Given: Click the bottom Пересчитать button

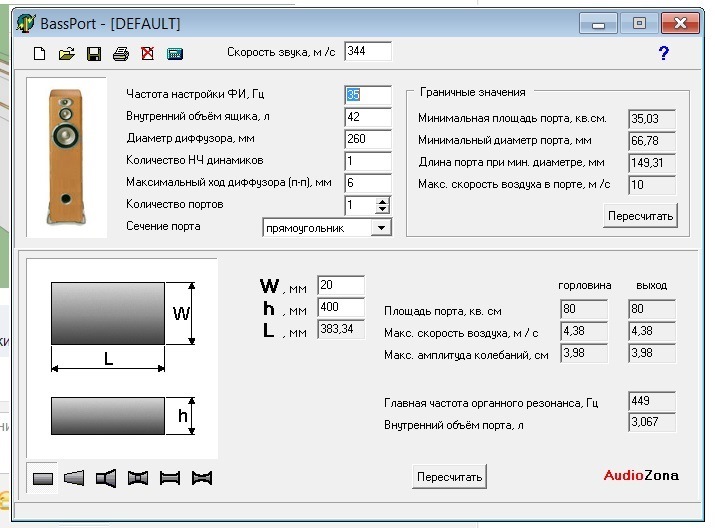Looking at the screenshot, I should [x=449, y=477].
